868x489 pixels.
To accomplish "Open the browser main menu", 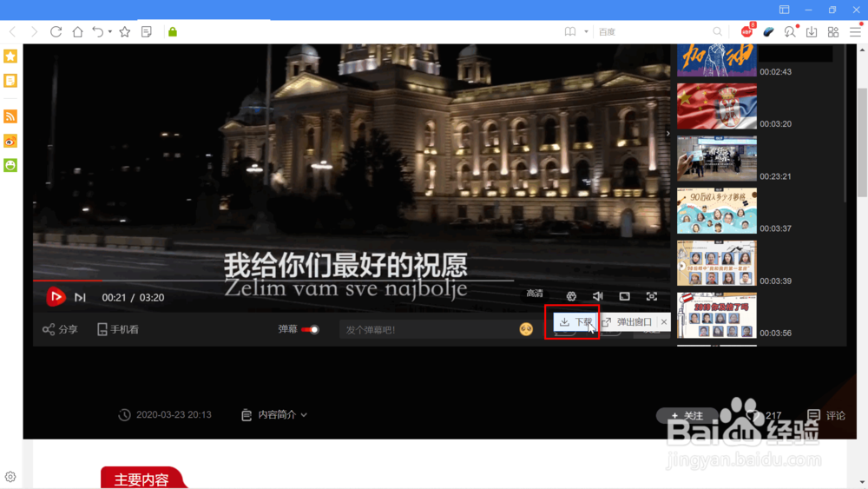I will (x=855, y=31).
